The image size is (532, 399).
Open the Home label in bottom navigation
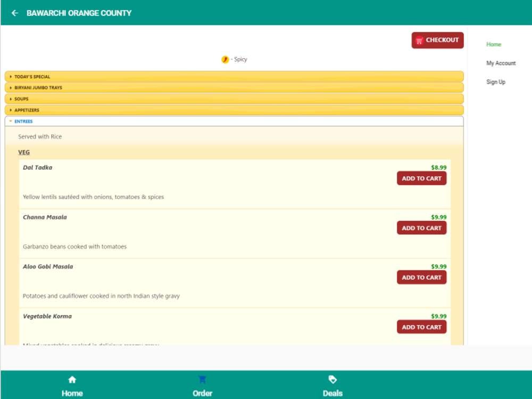(x=72, y=393)
